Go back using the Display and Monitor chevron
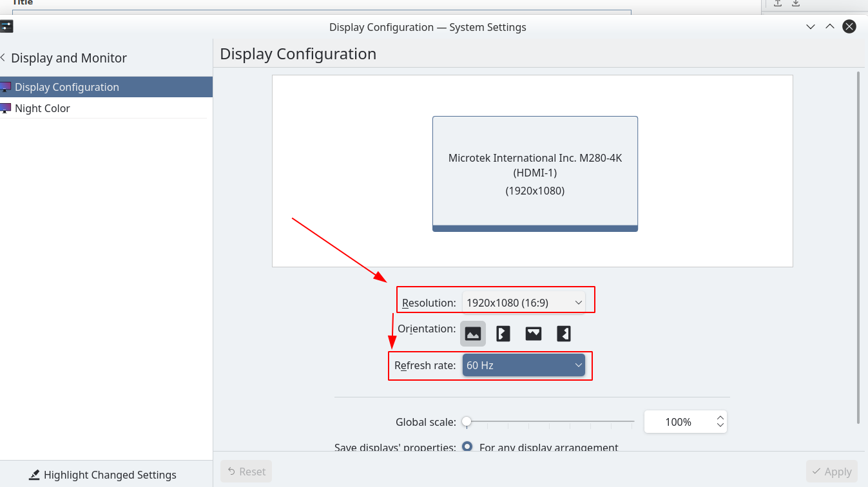 (3, 58)
